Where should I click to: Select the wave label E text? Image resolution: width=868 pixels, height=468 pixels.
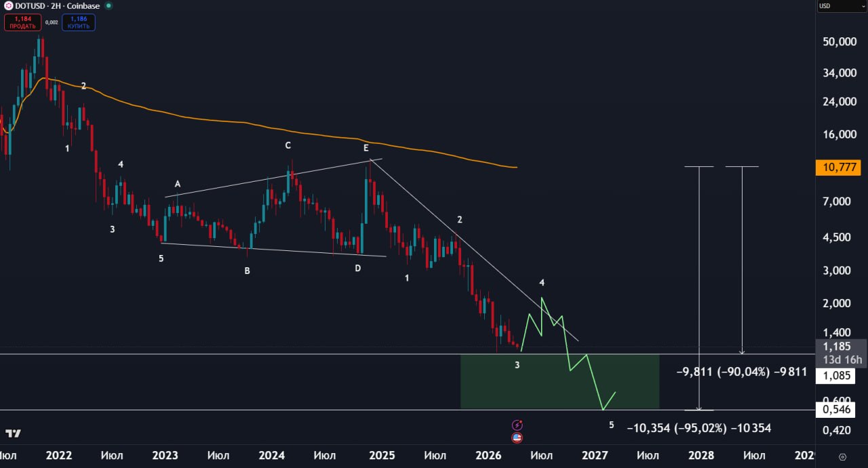[366, 148]
